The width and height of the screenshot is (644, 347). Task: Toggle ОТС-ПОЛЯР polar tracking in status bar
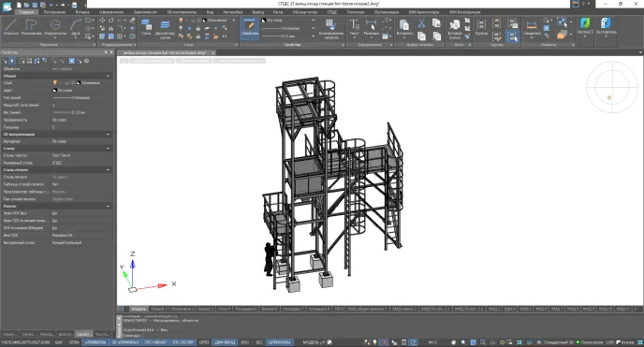coord(183,342)
